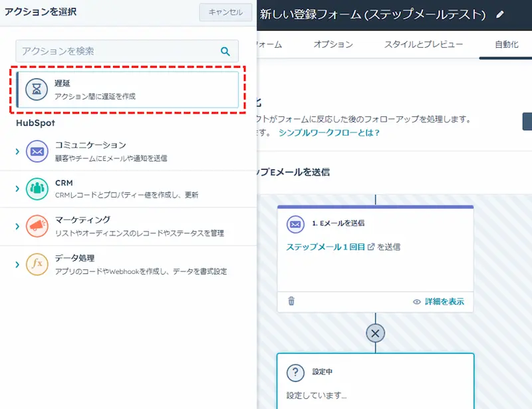Open the シンプルワークフローとは? link

[x=329, y=132]
